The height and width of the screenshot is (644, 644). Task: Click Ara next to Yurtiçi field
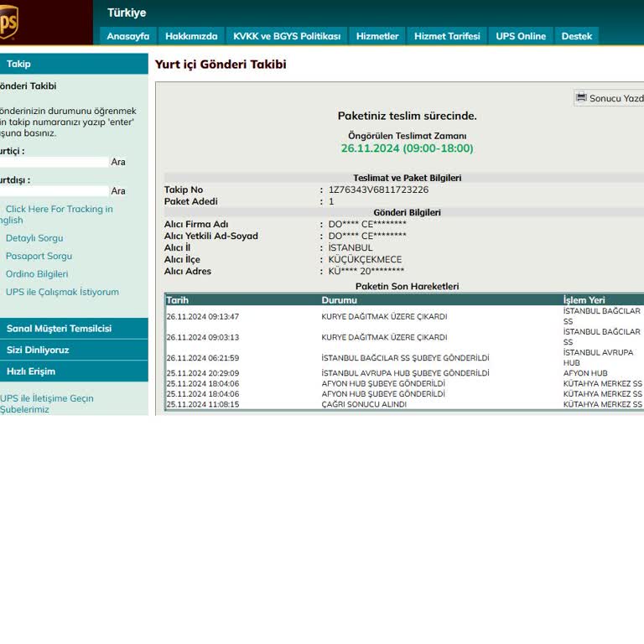pyautogui.click(x=118, y=162)
